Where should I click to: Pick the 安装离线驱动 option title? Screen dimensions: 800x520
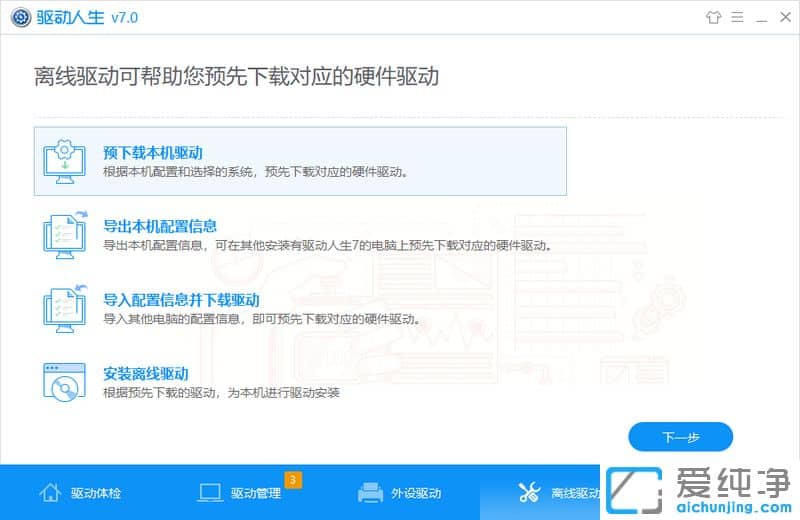click(x=146, y=374)
